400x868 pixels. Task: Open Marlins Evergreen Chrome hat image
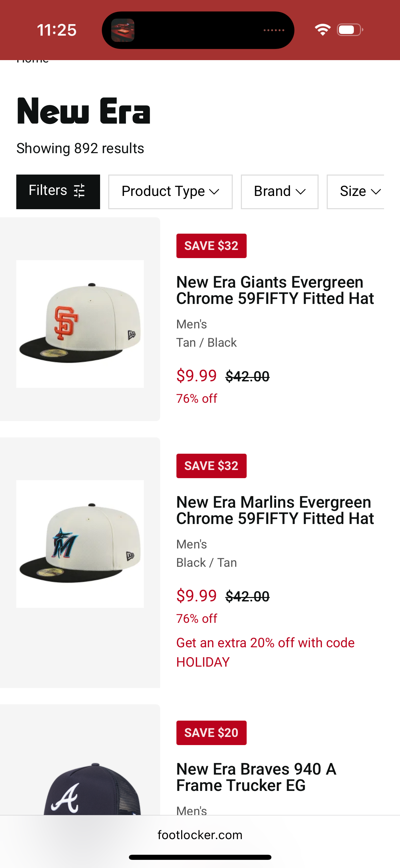coord(80,544)
